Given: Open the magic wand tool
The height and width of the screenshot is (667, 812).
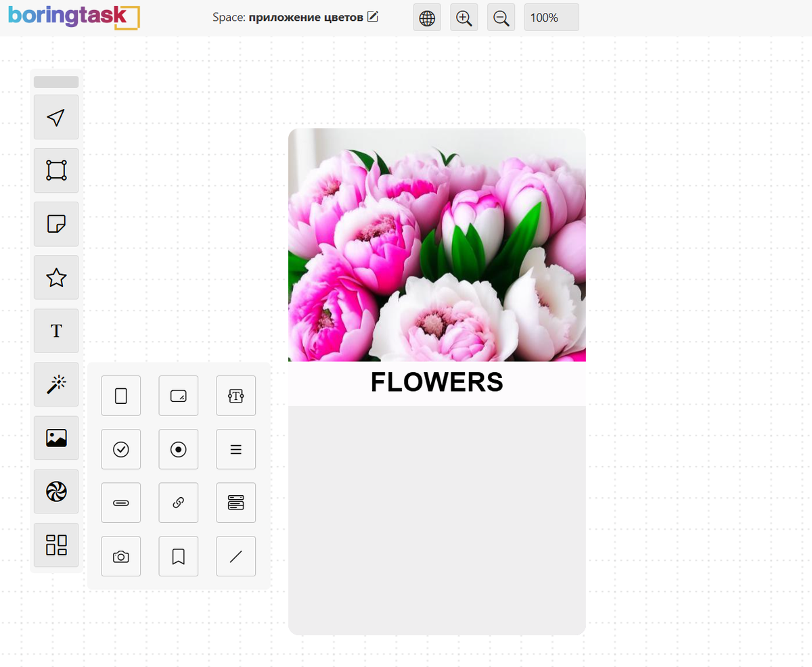Looking at the screenshot, I should coord(56,384).
